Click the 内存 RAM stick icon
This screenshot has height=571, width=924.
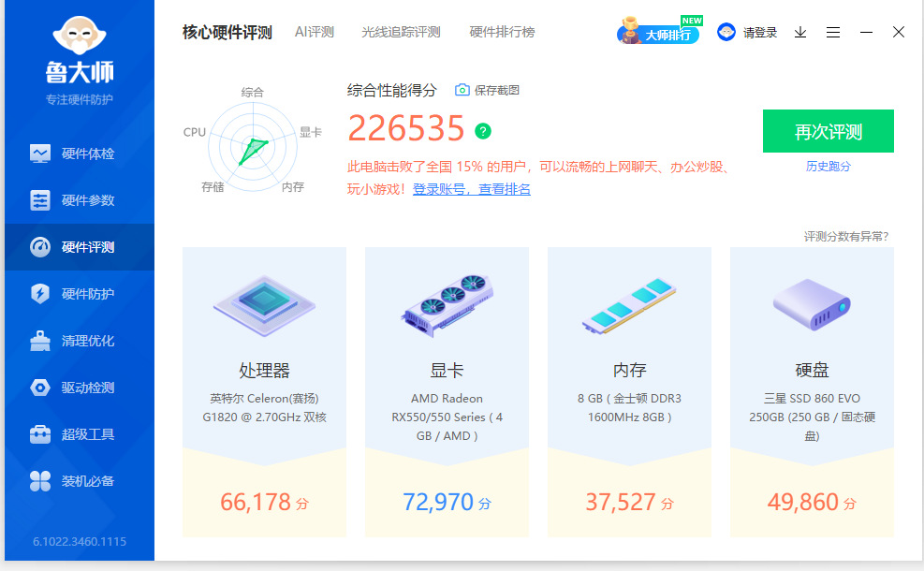click(x=629, y=305)
